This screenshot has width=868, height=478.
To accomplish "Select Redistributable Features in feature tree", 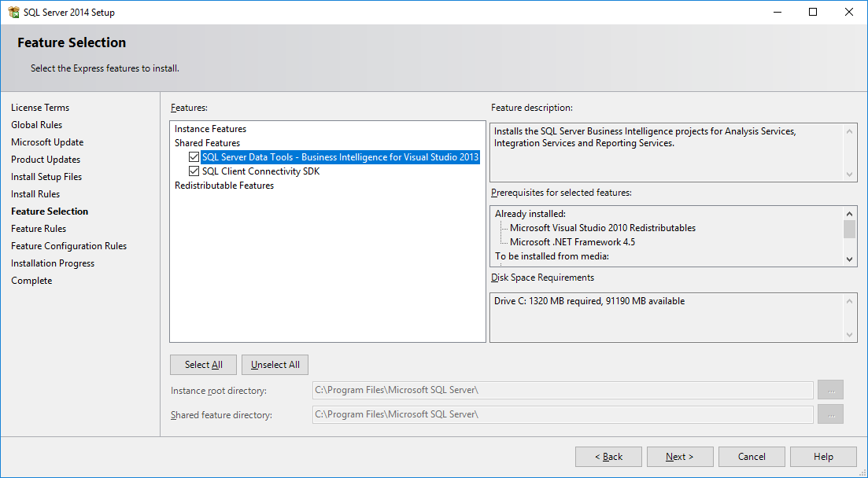I will pos(224,186).
